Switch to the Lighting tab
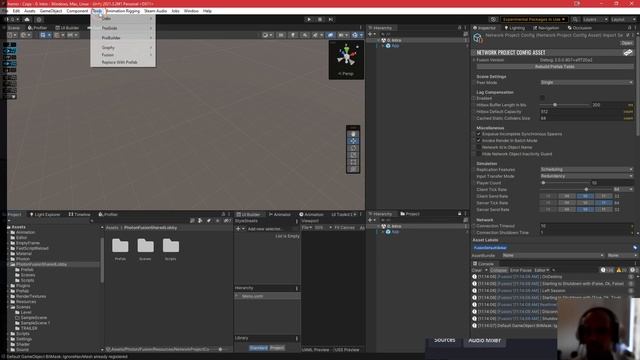The image size is (640, 360). pyautogui.click(x=514, y=28)
